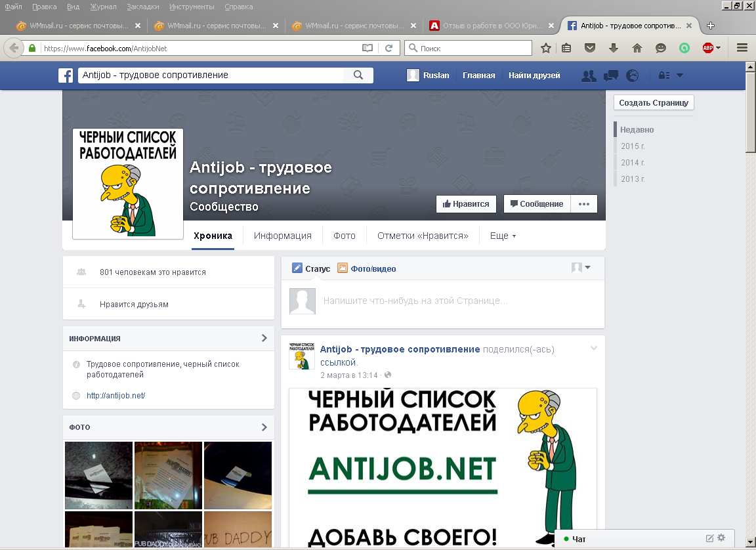The width and height of the screenshot is (756, 550).
Task: Open Отметки «Нравится» tab
Action: (423, 236)
